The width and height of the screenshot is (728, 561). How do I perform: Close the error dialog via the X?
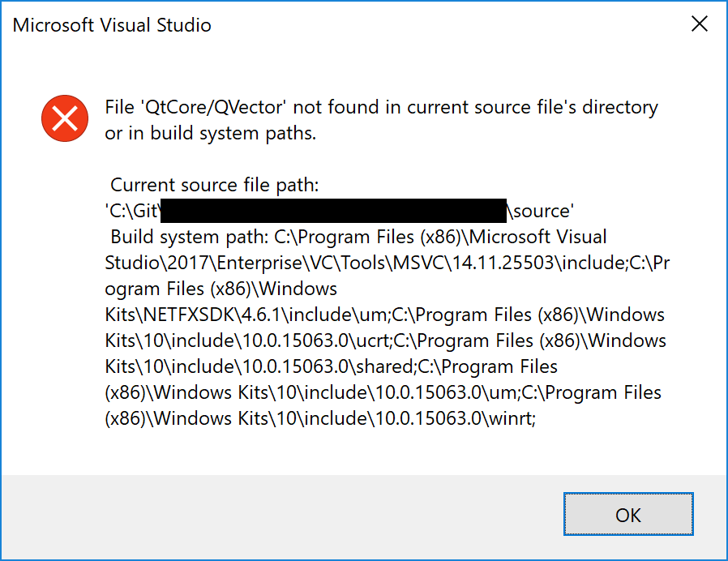tap(699, 24)
